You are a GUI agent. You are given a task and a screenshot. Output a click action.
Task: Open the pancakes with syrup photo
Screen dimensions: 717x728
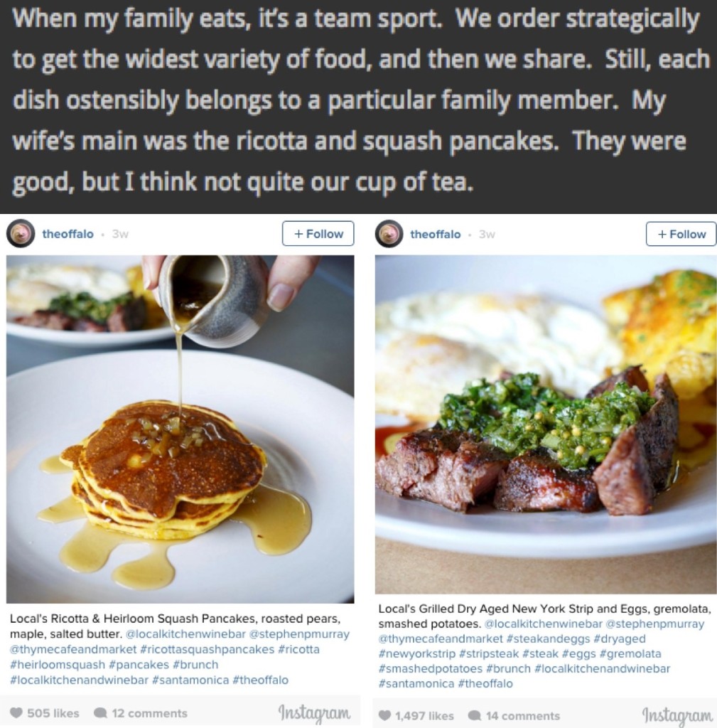coord(180,429)
